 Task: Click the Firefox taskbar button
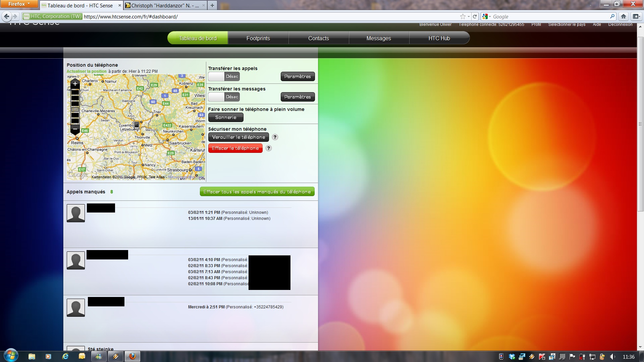(132, 356)
